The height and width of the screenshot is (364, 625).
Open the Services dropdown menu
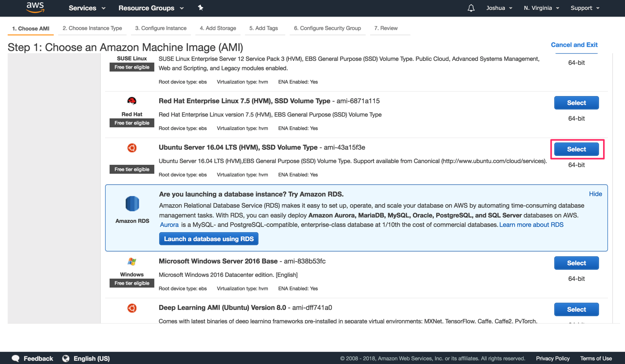[x=87, y=8]
